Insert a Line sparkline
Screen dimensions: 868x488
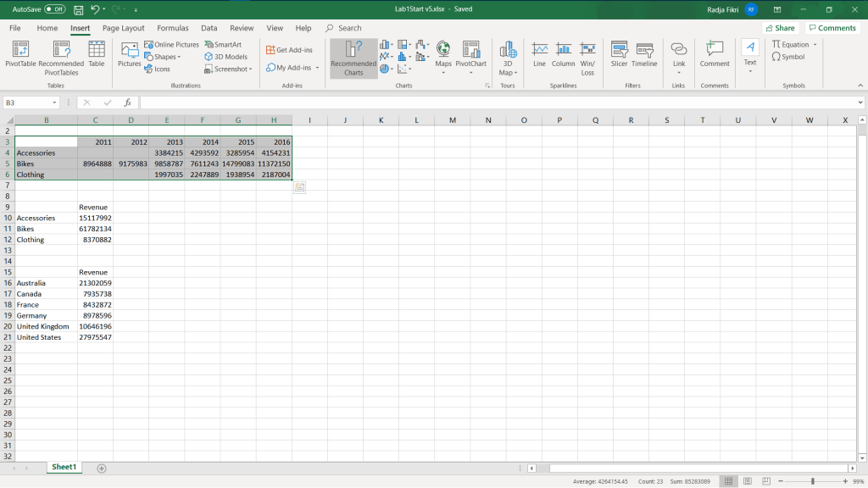(539, 54)
